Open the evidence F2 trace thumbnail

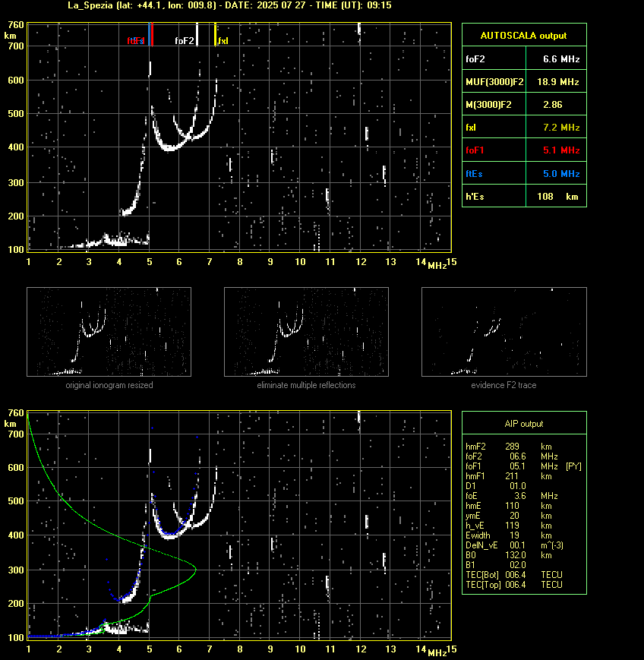coord(504,332)
